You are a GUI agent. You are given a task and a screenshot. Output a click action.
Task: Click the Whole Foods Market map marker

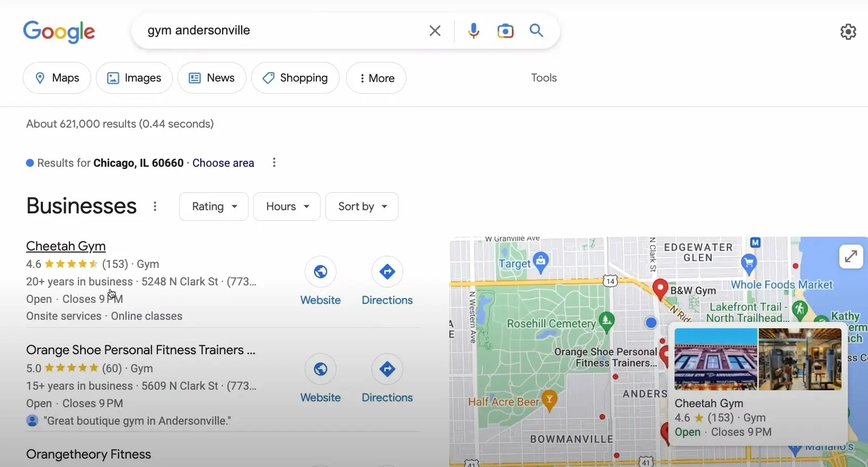749,264
